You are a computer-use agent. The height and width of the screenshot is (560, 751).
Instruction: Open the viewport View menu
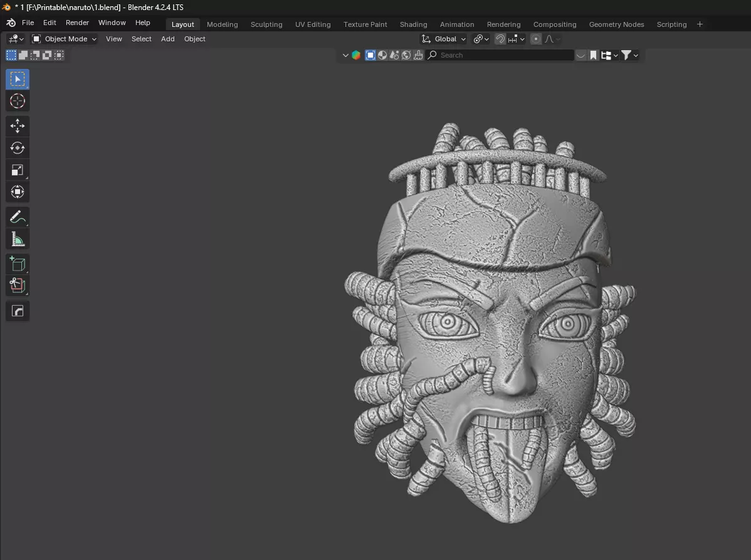pos(113,39)
